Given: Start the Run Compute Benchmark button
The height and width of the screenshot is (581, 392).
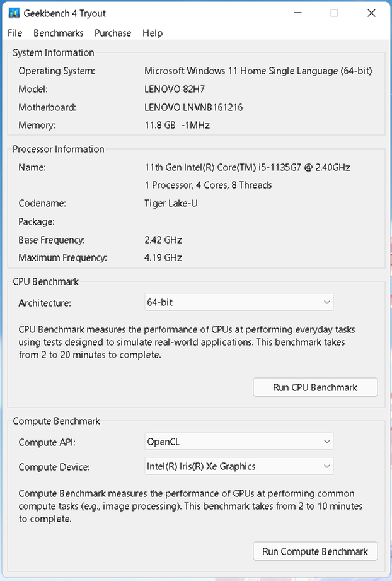Looking at the screenshot, I should 315,551.
